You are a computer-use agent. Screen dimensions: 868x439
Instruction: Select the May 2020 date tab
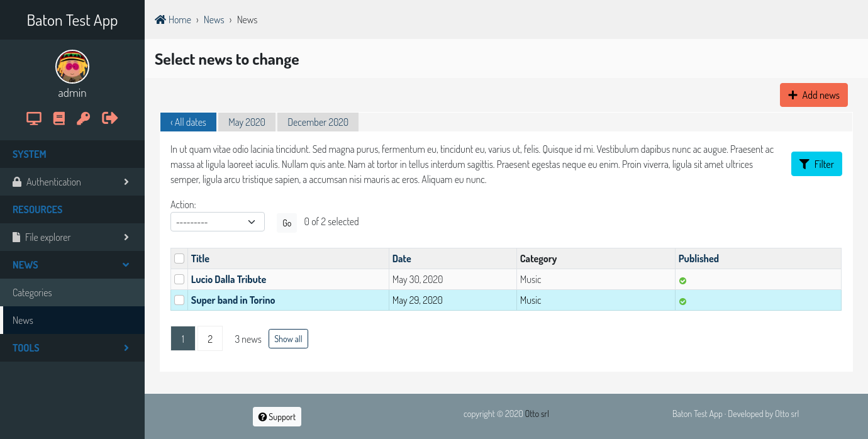pyautogui.click(x=247, y=122)
